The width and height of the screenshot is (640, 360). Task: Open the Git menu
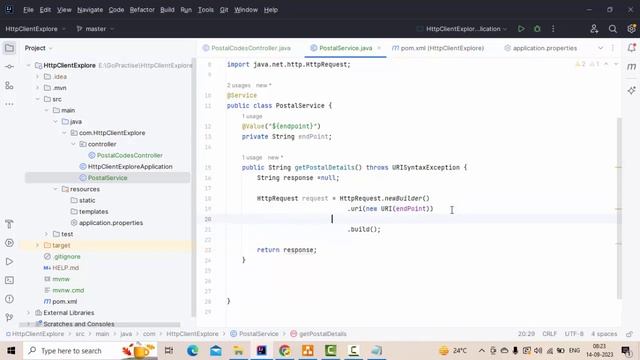224,10
